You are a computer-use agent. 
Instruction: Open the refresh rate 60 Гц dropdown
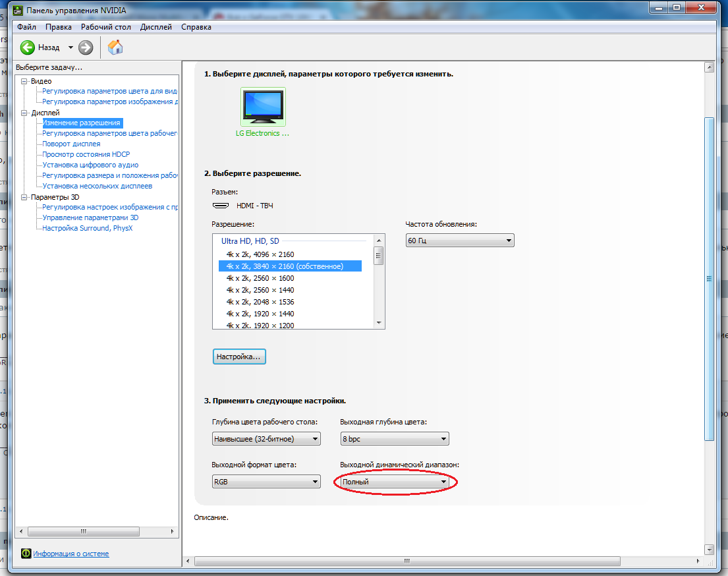460,241
